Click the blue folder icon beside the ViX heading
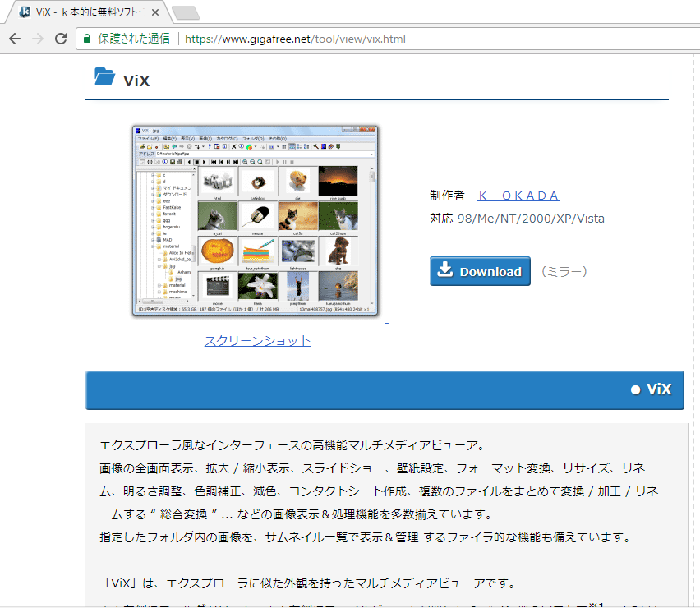Image resolution: width=700 pixels, height=608 pixels. coord(105,76)
